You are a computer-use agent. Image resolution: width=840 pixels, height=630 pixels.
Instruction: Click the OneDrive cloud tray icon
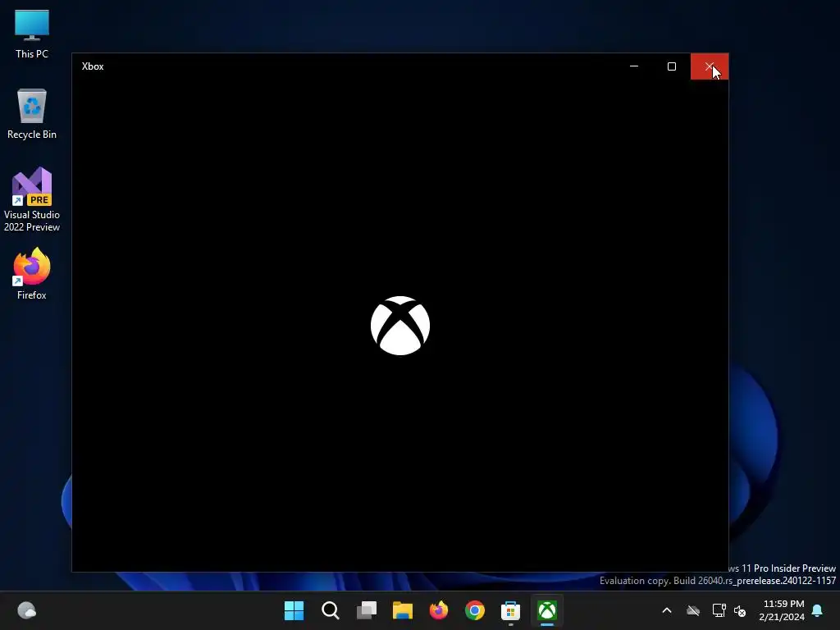(x=693, y=610)
